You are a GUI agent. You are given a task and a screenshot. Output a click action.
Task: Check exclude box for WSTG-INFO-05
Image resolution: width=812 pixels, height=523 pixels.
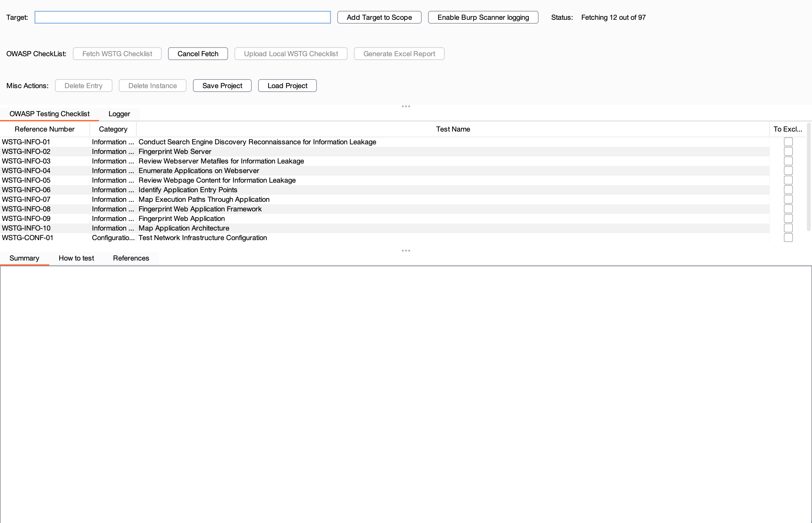788,180
